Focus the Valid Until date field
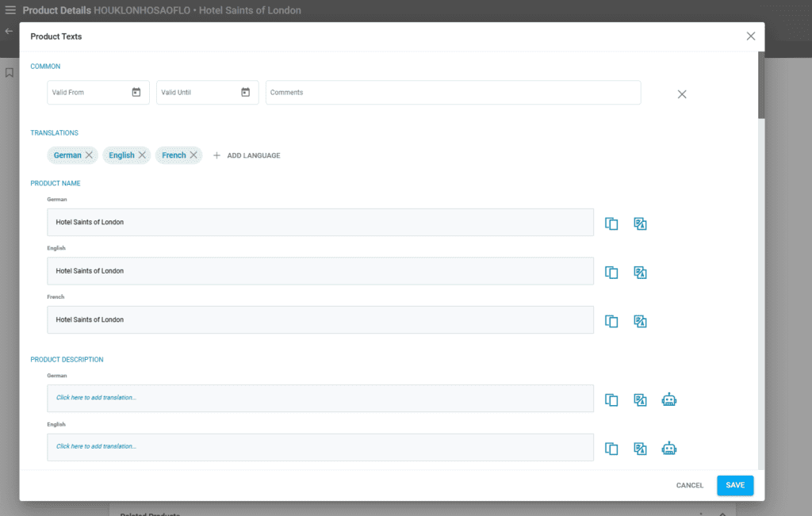812x516 pixels. pyautogui.click(x=208, y=92)
